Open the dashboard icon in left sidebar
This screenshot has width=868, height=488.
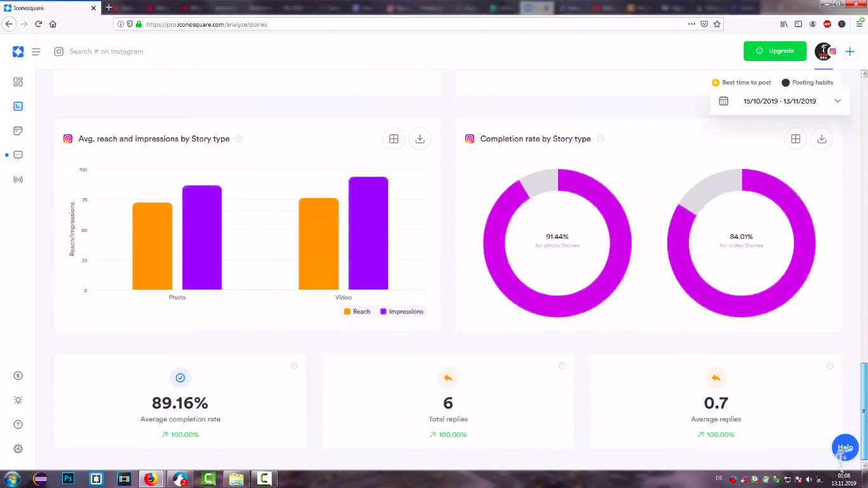pyautogui.click(x=18, y=82)
